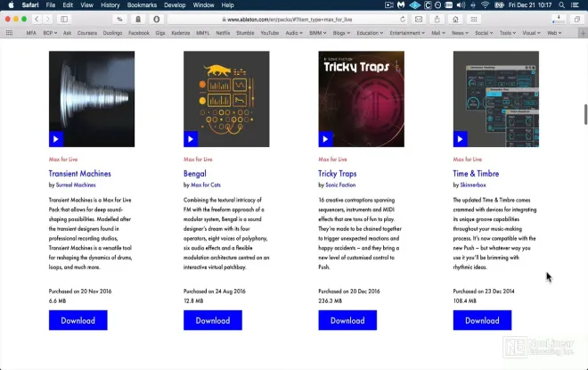Viewport: 588px width, 370px height.
Task: Reload the page using refresh icon
Action: pos(403,20)
